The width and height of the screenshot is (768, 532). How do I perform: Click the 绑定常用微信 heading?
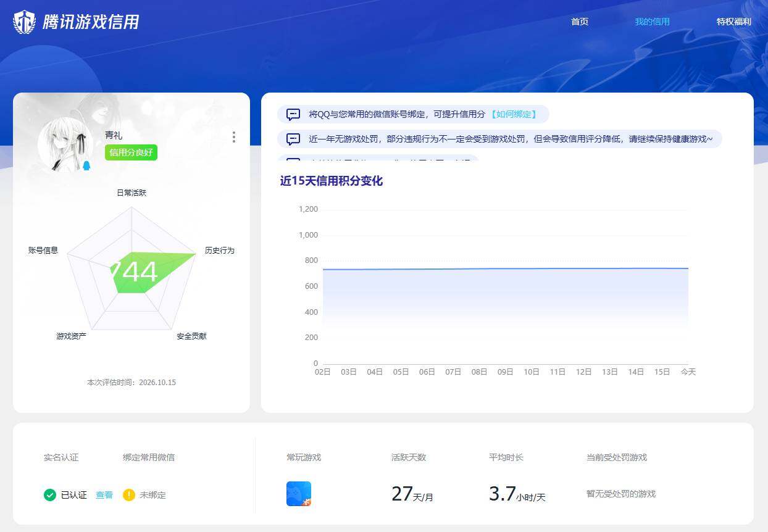[x=149, y=457]
